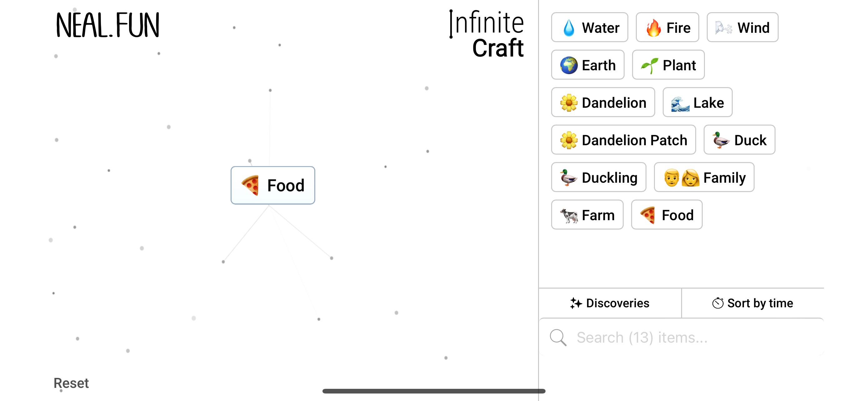Select the Duck element
Screen dimensions: 868x401
pos(739,140)
